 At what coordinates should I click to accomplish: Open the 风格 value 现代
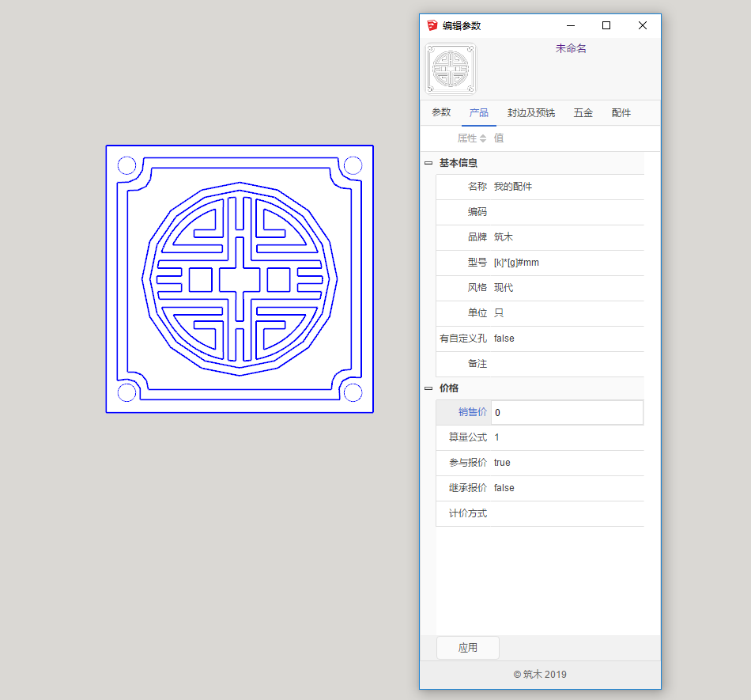click(504, 288)
